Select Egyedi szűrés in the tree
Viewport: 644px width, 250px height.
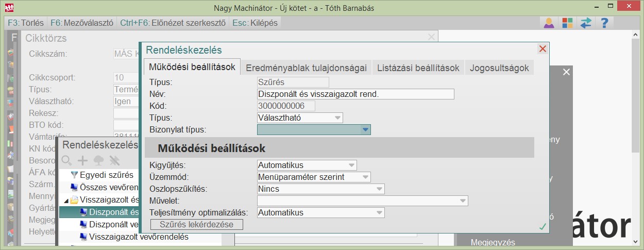106,175
